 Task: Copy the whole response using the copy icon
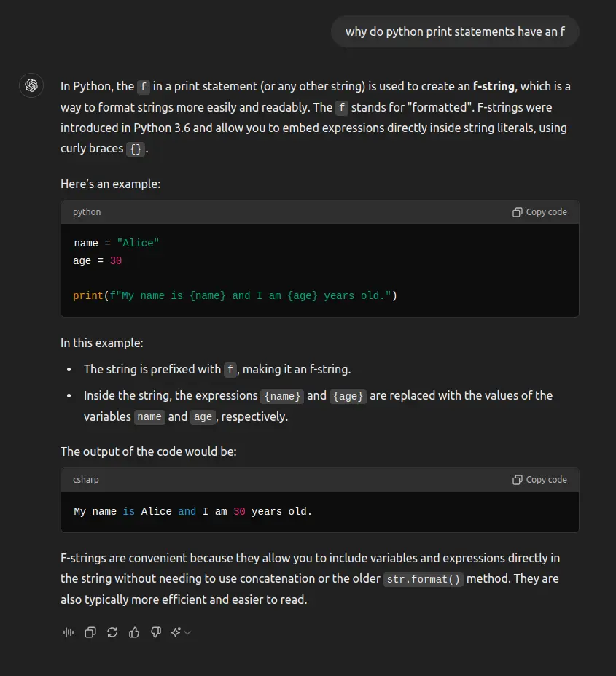(x=90, y=632)
